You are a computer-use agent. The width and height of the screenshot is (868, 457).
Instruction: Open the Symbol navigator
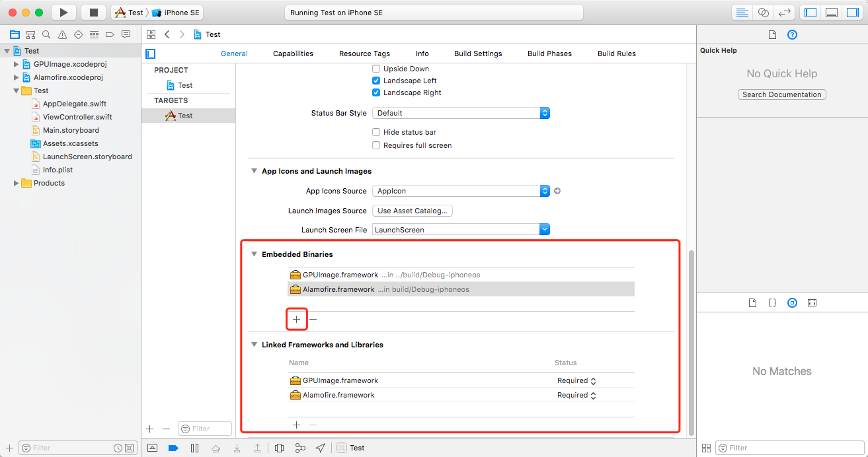pyautogui.click(x=30, y=34)
